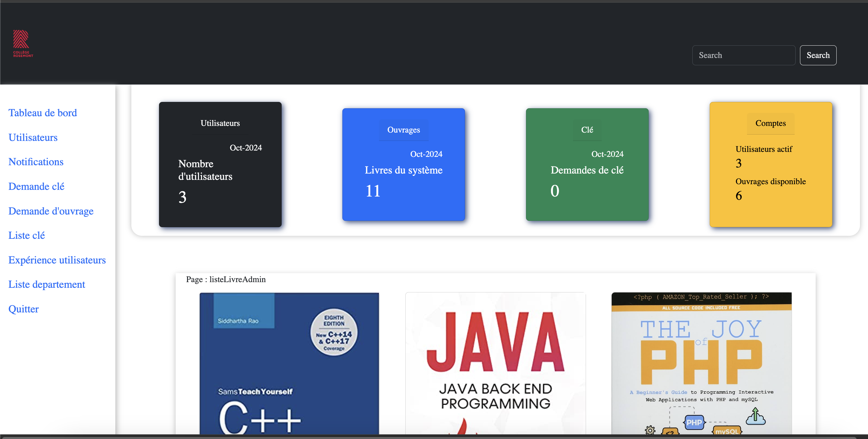Click Quitter to log out
This screenshot has height=439, width=868.
click(x=23, y=309)
